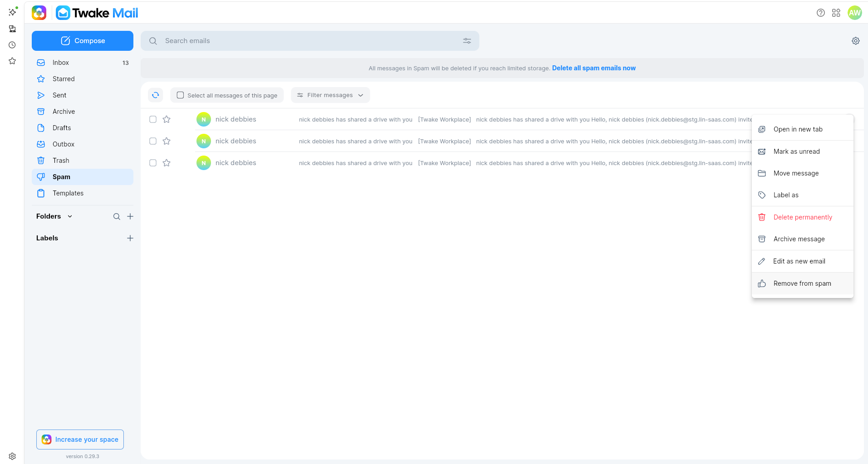Star the third nick debbies email

pos(167,163)
